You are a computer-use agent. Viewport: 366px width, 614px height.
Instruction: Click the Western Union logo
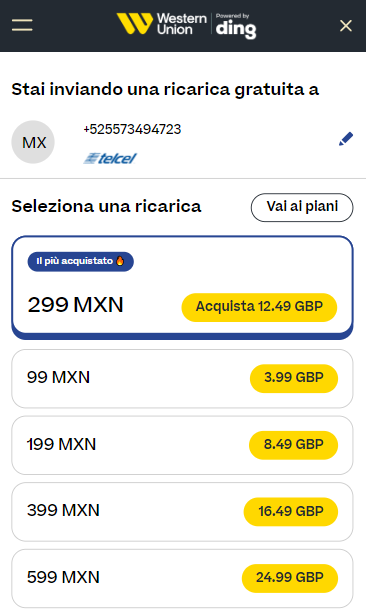click(161, 24)
